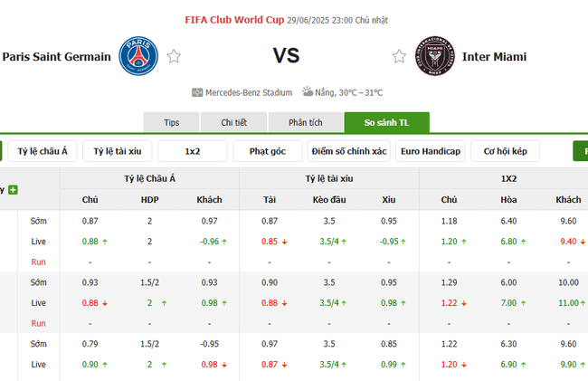Select the Tỷ lệ tài xỉu filter
This screenshot has width=588, height=381.
pos(118,151)
